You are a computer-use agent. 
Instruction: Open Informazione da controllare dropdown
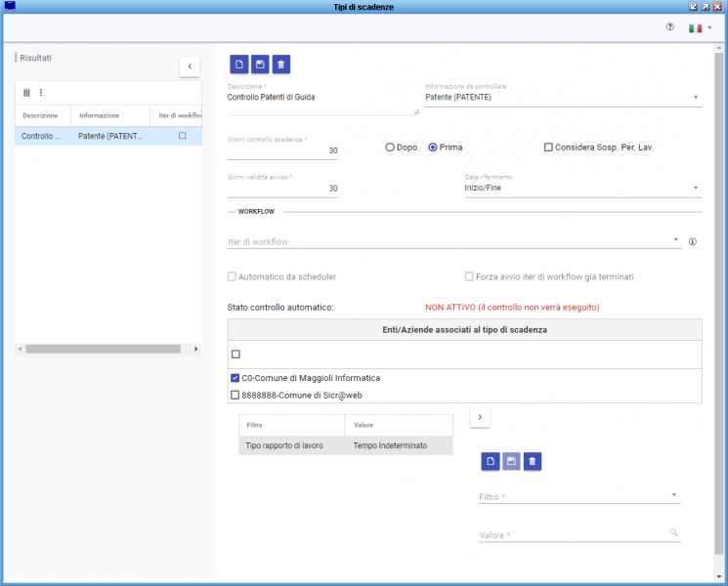click(x=695, y=98)
